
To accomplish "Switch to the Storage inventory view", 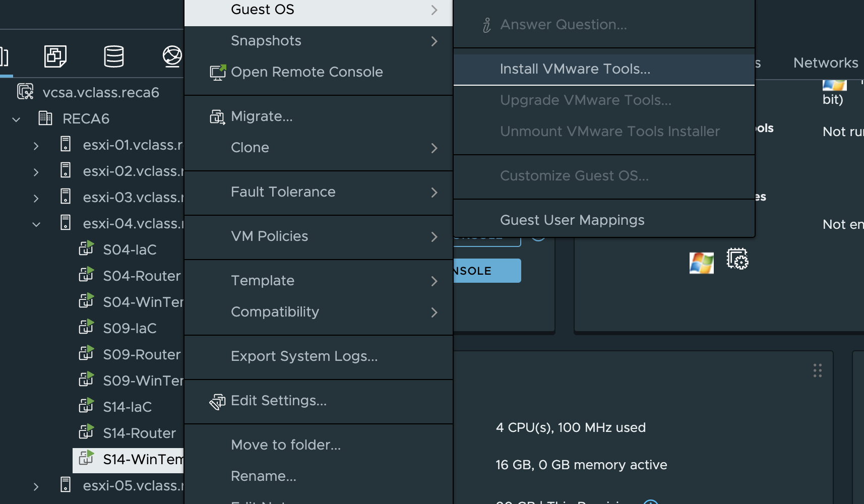I will click(x=113, y=56).
